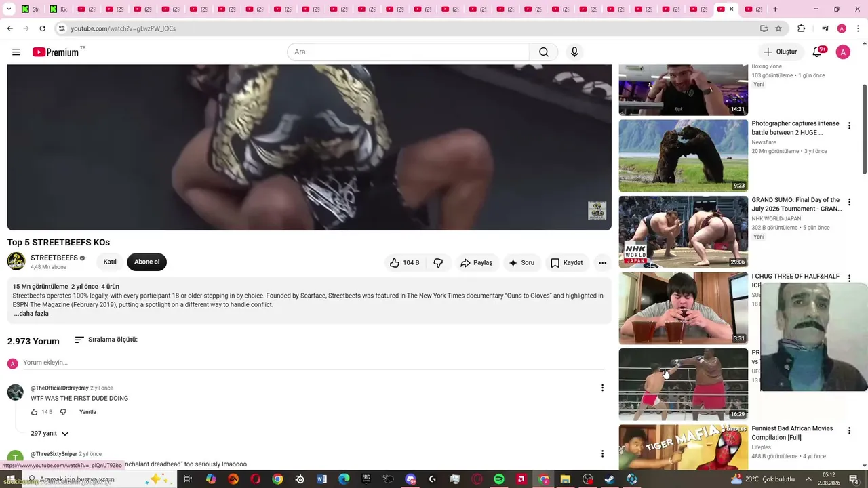The width and height of the screenshot is (868, 488).
Task: Switch to the second Kick browser tab
Action: (x=60, y=9)
